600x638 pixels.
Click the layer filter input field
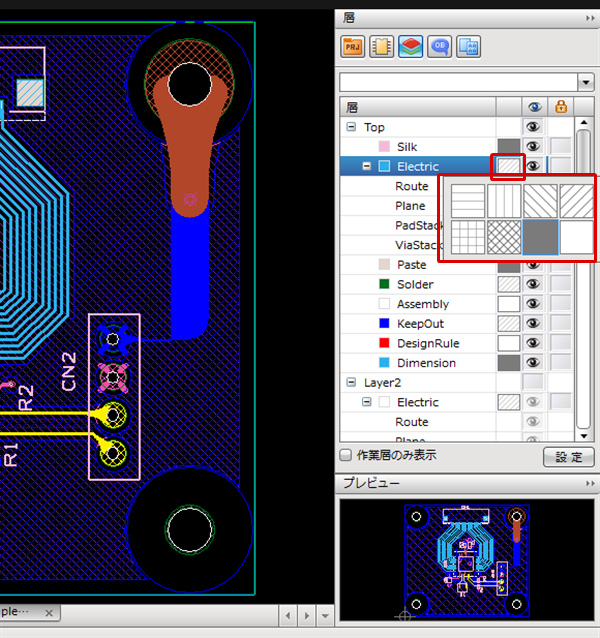coord(458,83)
